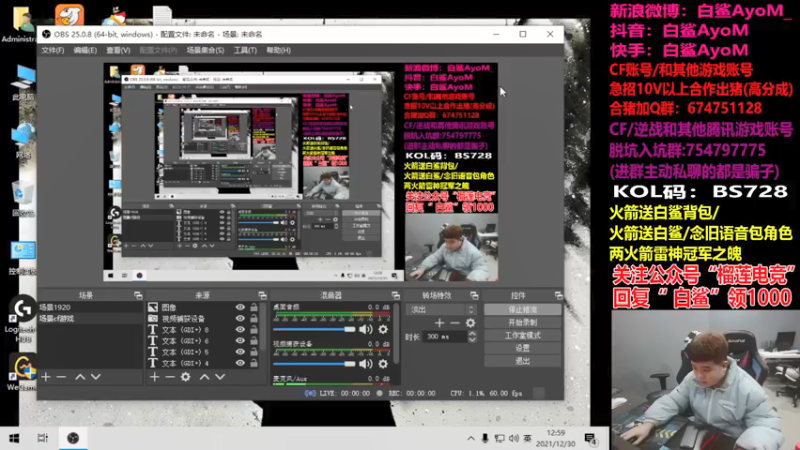The height and width of the screenshot is (450, 800).
Task: Open Task View on taskbar
Action: 43,438
